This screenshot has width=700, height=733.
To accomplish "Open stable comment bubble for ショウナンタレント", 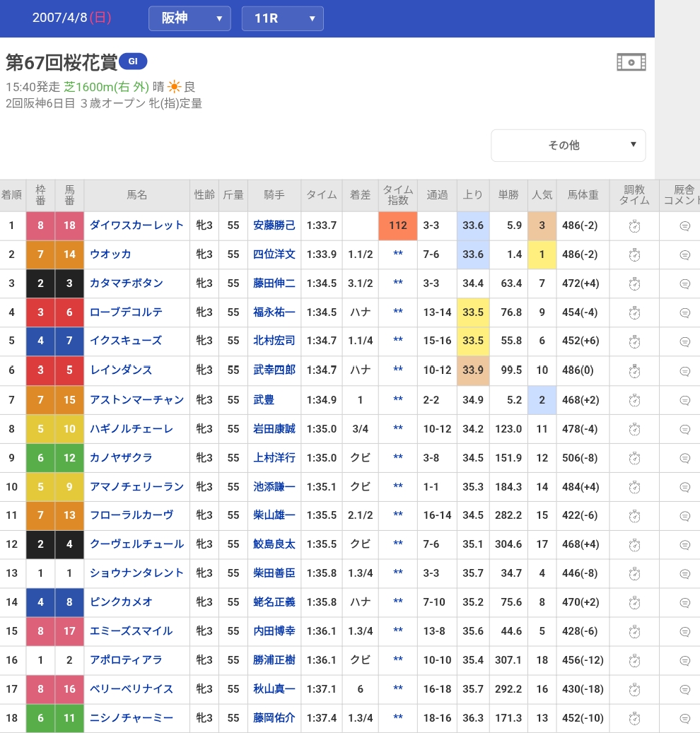I will pyautogui.click(x=684, y=574).
